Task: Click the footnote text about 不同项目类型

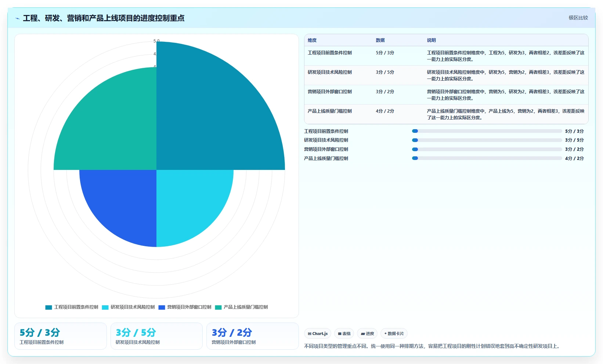Action: 433,346
